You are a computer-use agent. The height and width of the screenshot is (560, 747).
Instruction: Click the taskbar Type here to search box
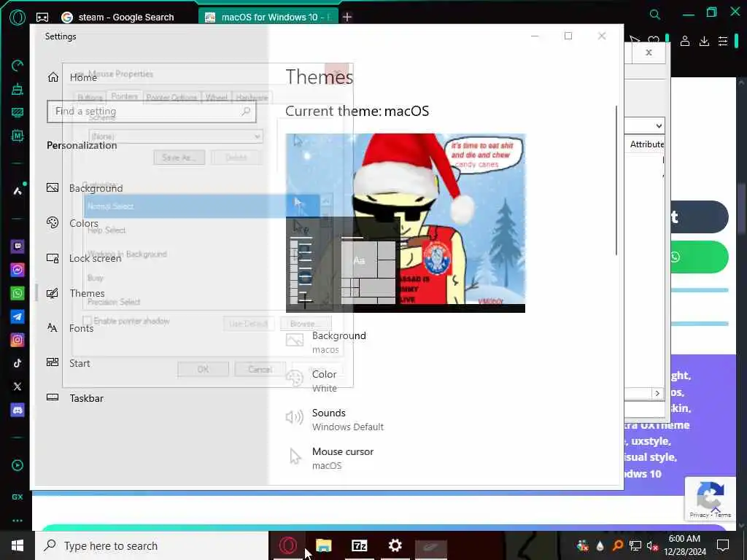pyautogui.click(x=152, y=545)
